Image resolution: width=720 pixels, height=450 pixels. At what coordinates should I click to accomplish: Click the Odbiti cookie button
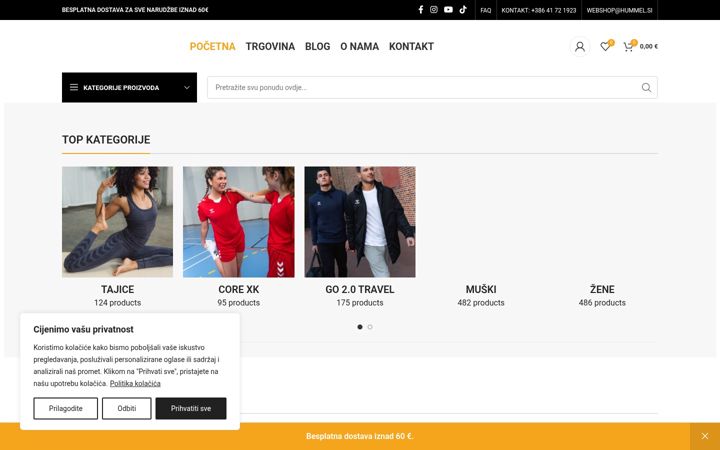pyautogui.click(x=127, y=408)
